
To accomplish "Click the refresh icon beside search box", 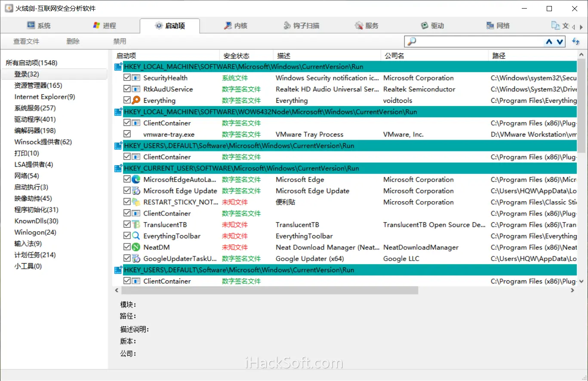I will pos(576,41).
